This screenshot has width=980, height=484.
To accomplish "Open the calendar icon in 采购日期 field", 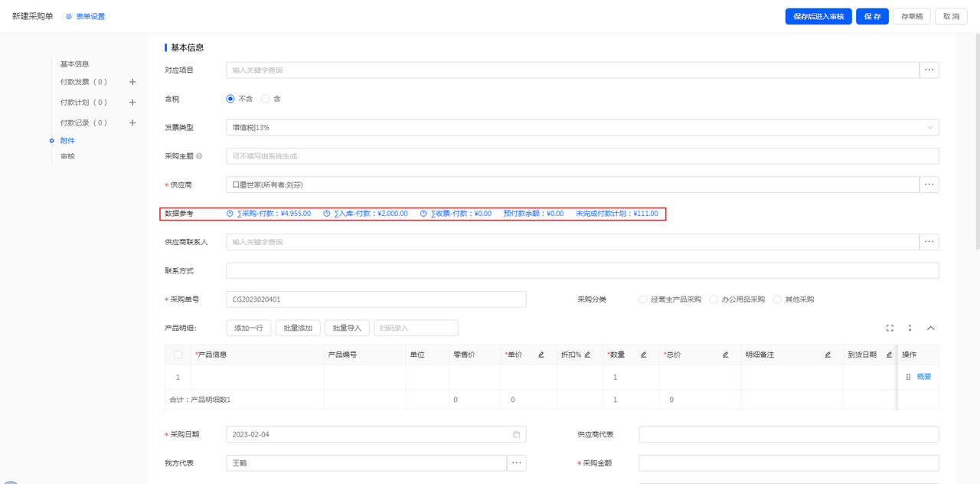I will click(516, 434).
